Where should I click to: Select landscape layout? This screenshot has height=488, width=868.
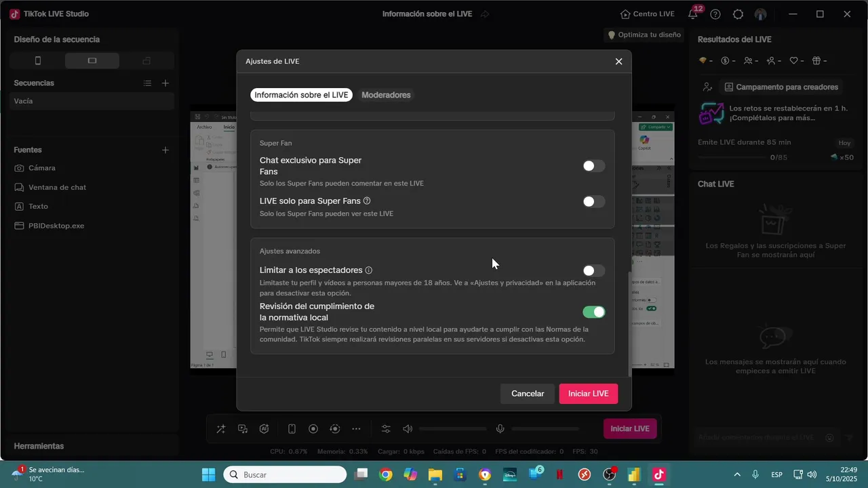[x=92, y=61]
